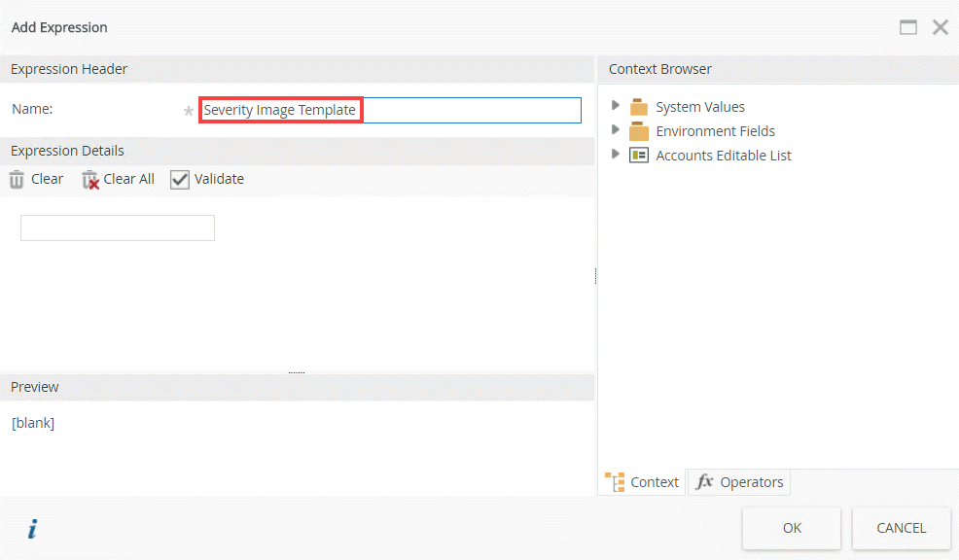Click the horizontal splitter above Preview
This screenshot has width=959, height=560.
(297, 372)
